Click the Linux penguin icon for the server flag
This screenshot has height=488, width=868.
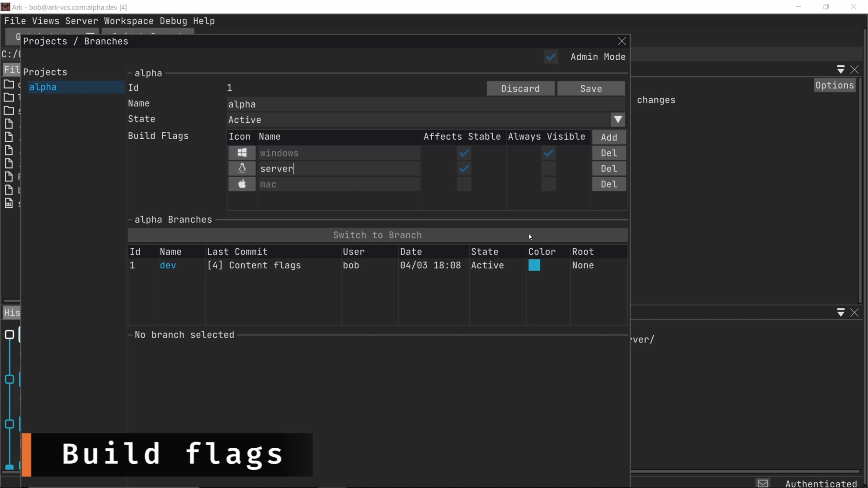coord(242,168)
